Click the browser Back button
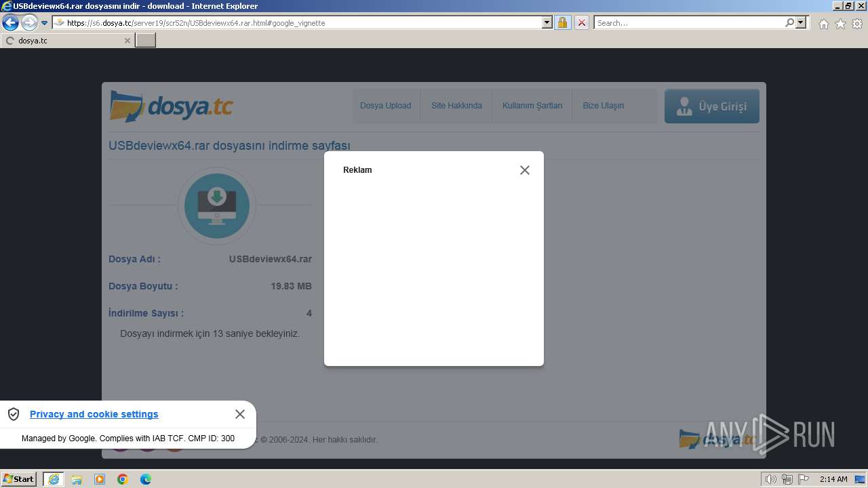The width and height of the screenshot is (868, 488). click(11, 23)
